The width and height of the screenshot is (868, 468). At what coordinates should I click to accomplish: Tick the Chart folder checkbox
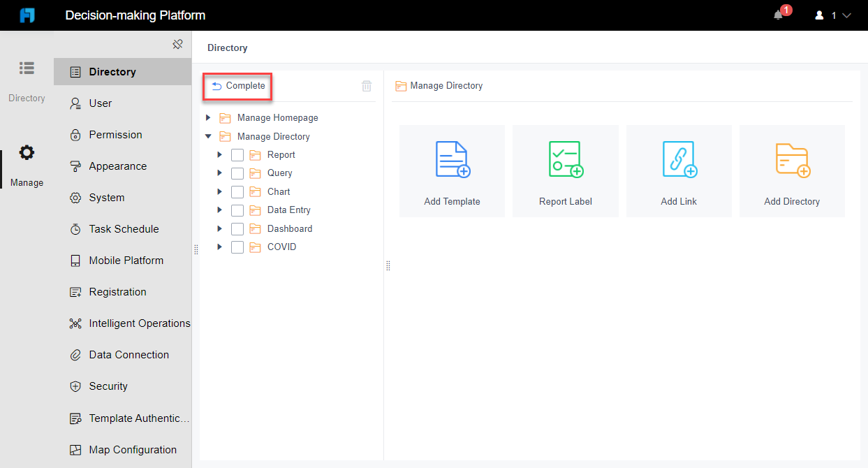click(x=237, y=192)
